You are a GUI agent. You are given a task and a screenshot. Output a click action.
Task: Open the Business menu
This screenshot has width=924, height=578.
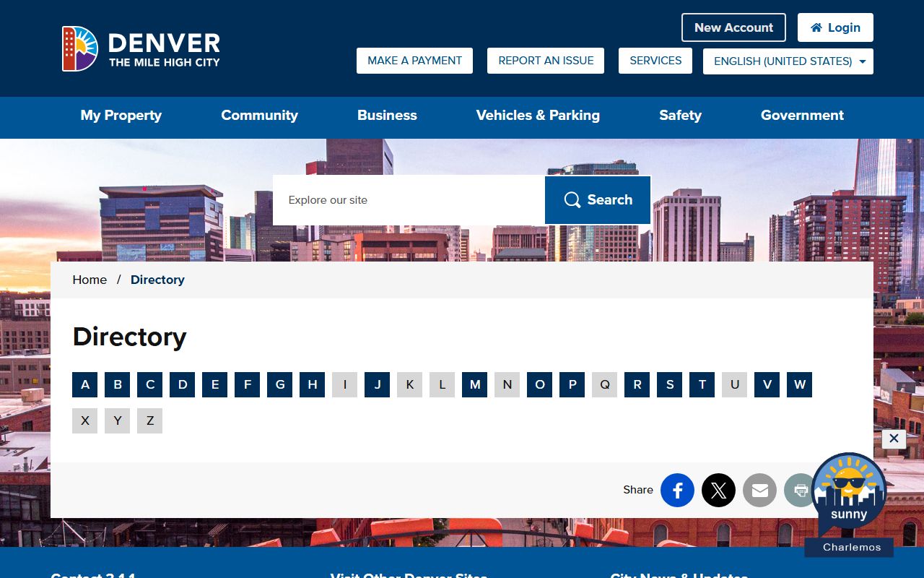pyautogui.click(x=387, y=116)
